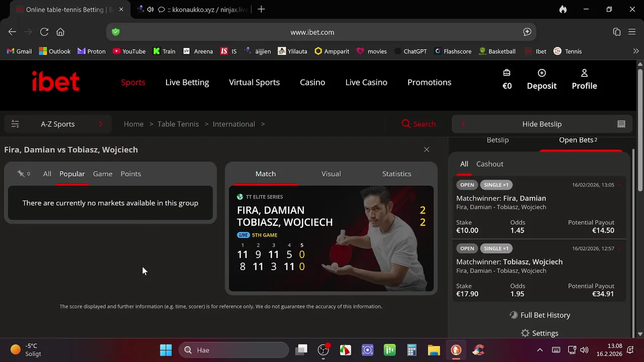Select the All open bets filter

(x=464, y=164)
